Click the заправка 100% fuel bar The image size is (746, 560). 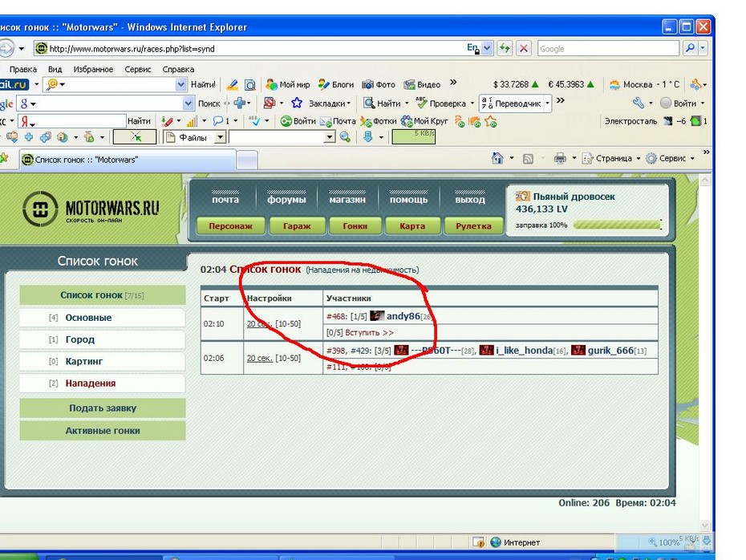[x=616, y=225]
